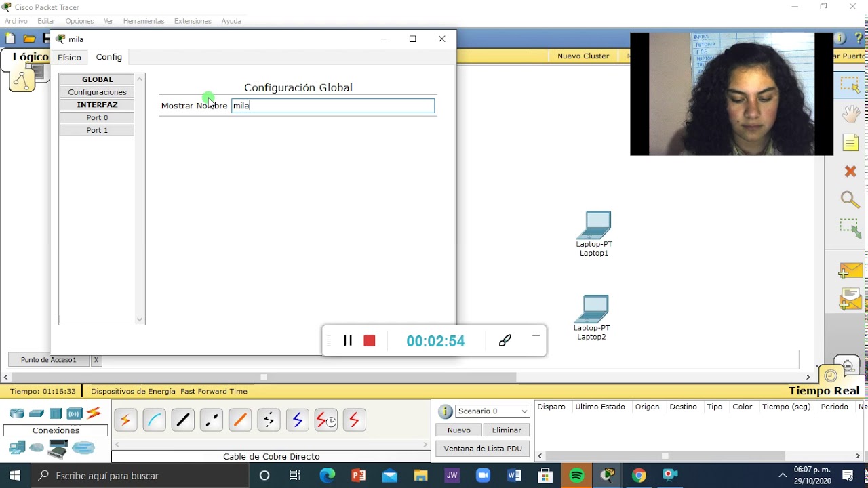This screenshot has width=868, height=488.
Task: Choose the copper straight-through cable
Action: point(182,420)
